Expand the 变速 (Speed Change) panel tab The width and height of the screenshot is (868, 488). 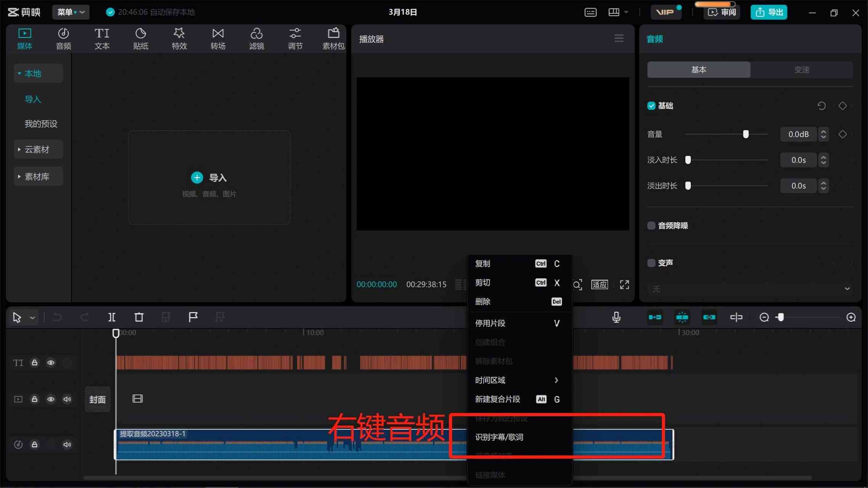pyautogui.click(x=802, y=70)
